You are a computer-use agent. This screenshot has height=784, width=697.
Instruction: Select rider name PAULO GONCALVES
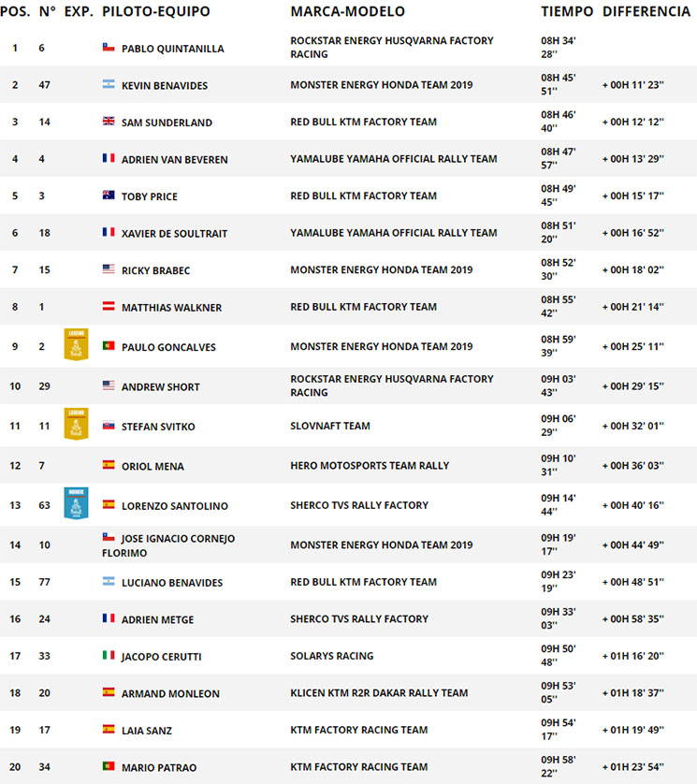[x=168, y=347]
